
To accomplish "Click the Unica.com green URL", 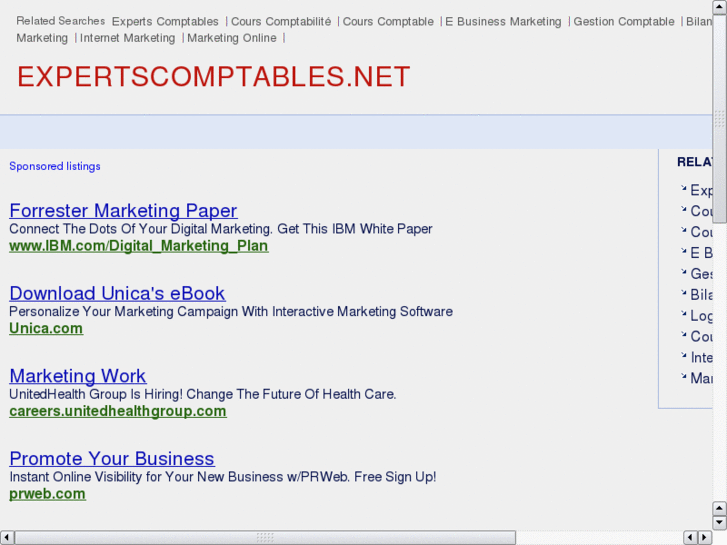I will tap(46, 328).
